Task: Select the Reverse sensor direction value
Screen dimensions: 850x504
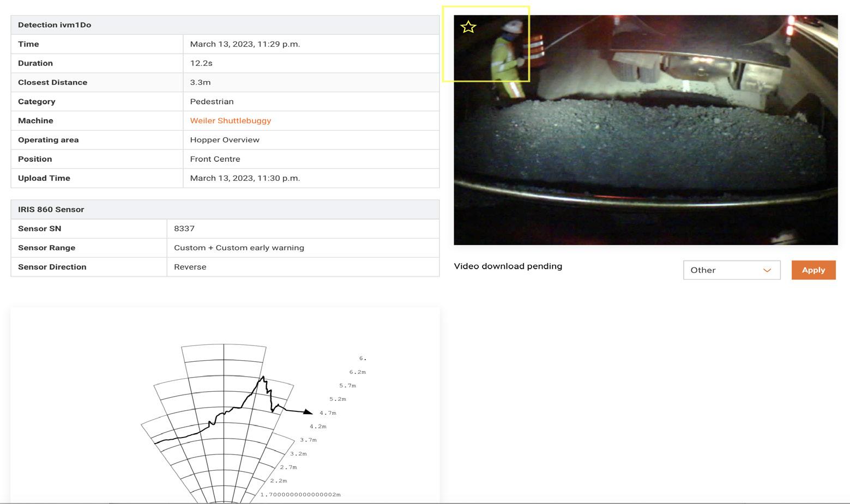Action: click(190, 267)
